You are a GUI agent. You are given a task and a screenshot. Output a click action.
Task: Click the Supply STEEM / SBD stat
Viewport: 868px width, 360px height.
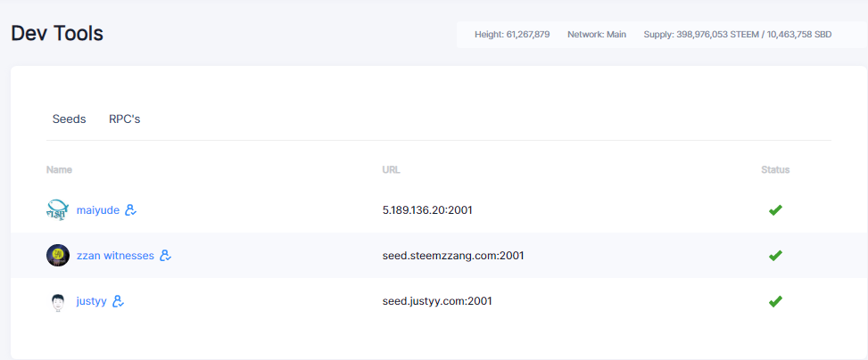738,34
